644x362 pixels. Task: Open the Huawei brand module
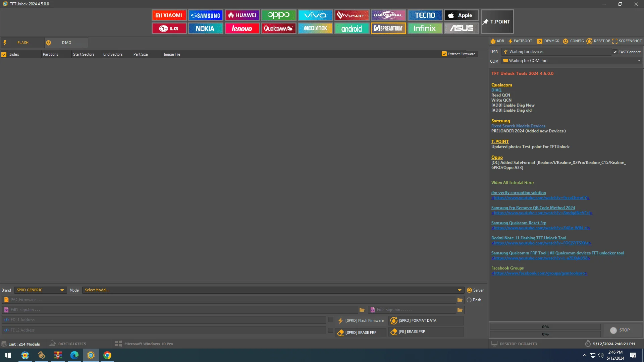click(x=242, y=15)
